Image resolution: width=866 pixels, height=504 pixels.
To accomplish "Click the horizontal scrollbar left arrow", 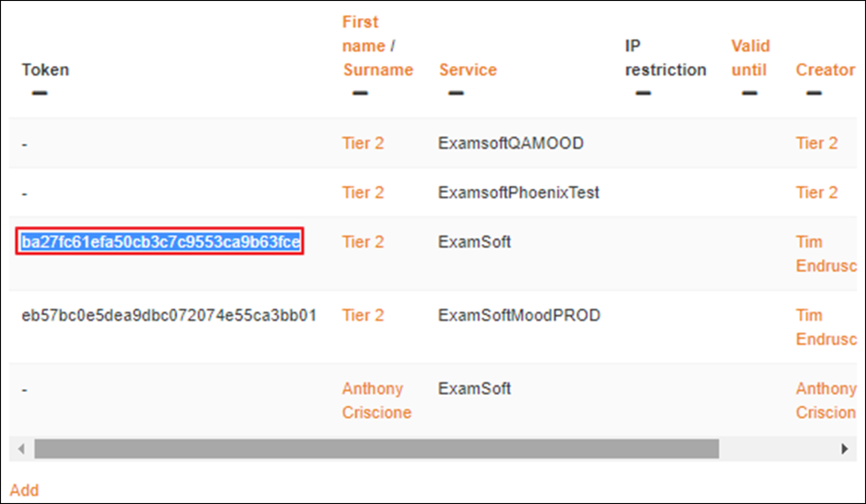I will click(x=21, y=449).
